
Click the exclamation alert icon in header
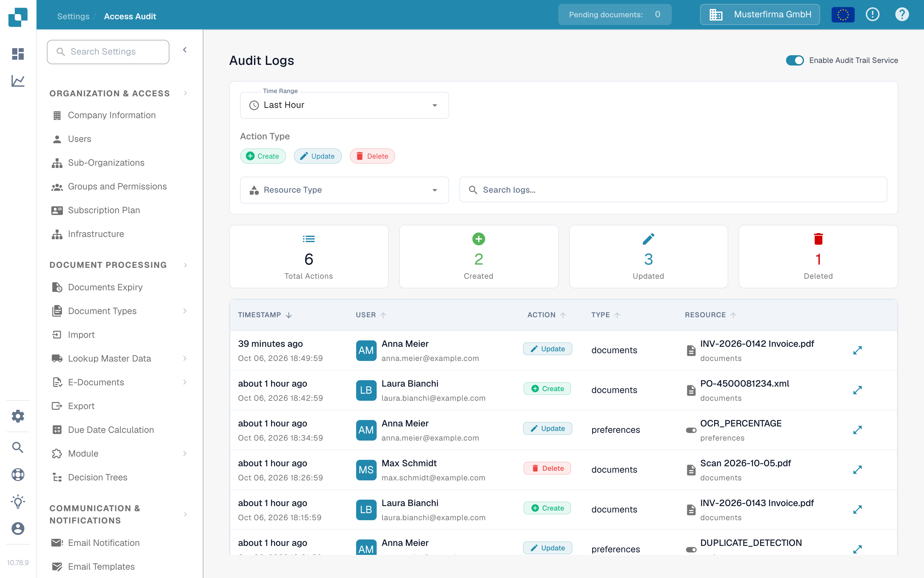pyautogui.click(x=872, y=14)
